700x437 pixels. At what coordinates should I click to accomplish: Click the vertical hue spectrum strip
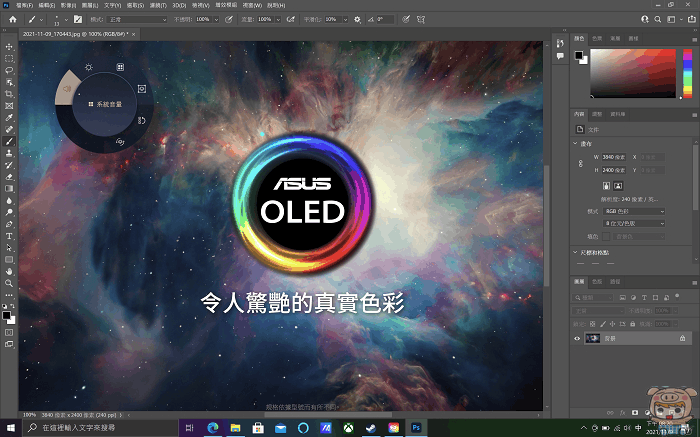click(x=687, y=71)
